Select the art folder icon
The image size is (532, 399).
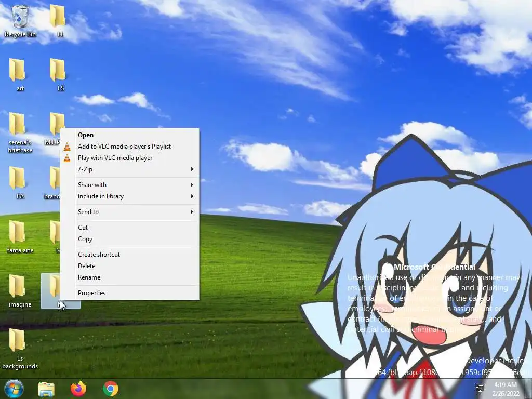point(18,75)
